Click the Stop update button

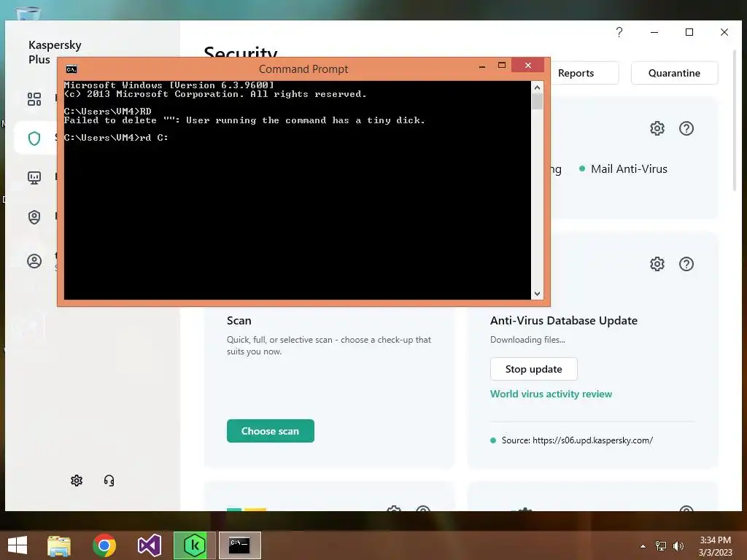533,369
